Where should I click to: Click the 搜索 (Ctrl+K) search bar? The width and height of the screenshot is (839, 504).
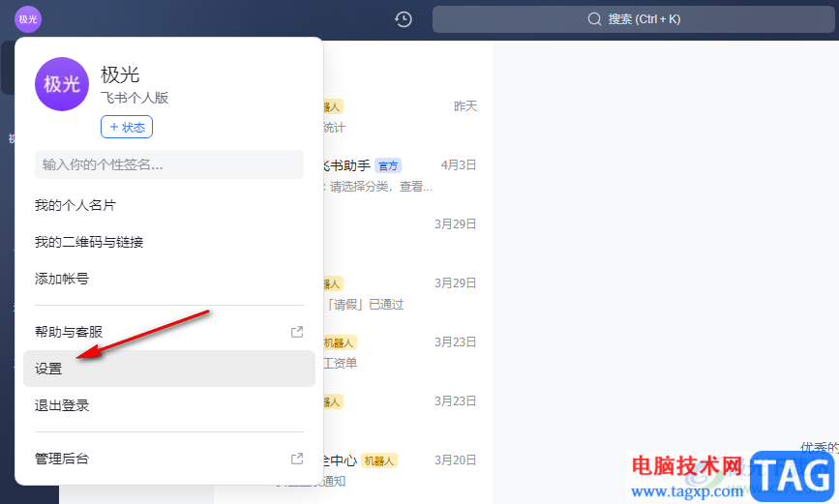(634, 19)
